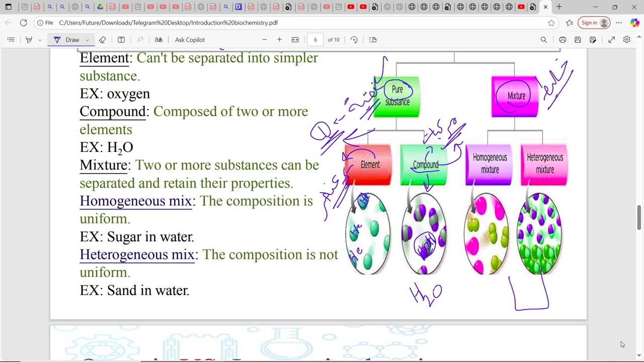Edit the page number field
This screenshot has width=644, height=362.
pos(315,40)
